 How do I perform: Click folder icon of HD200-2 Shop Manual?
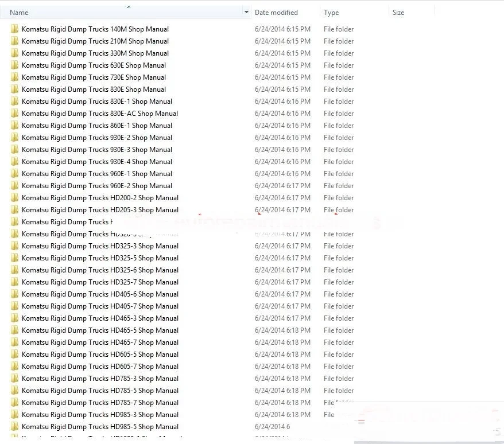point(14,198)
